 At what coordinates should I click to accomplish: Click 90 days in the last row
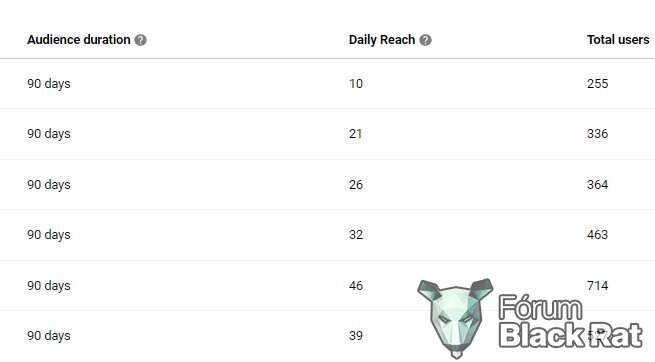click(x=49, y=336)
